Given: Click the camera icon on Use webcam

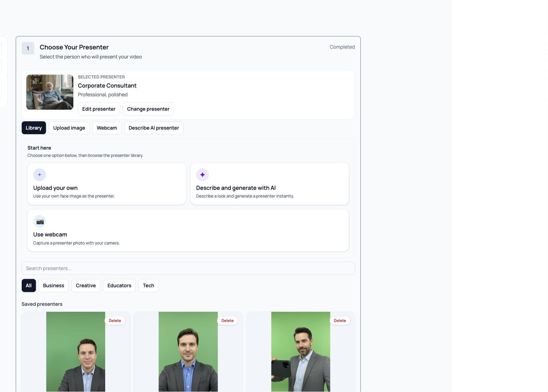Looking at the screenshot, I should coord(40,221).
